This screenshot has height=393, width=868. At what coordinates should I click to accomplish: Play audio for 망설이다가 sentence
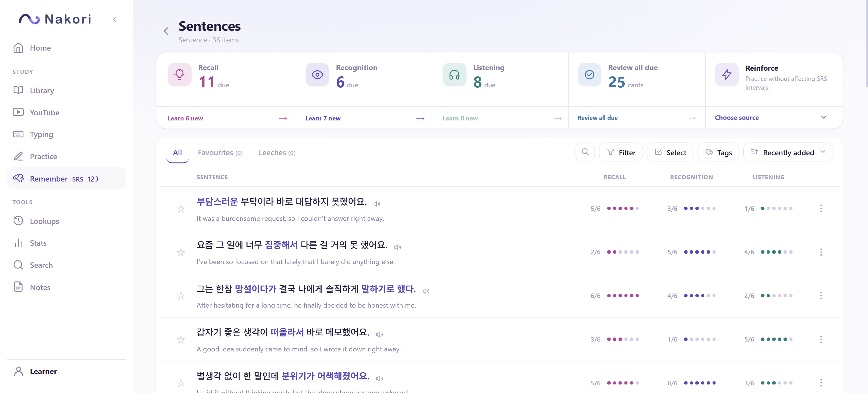[426, 291]
